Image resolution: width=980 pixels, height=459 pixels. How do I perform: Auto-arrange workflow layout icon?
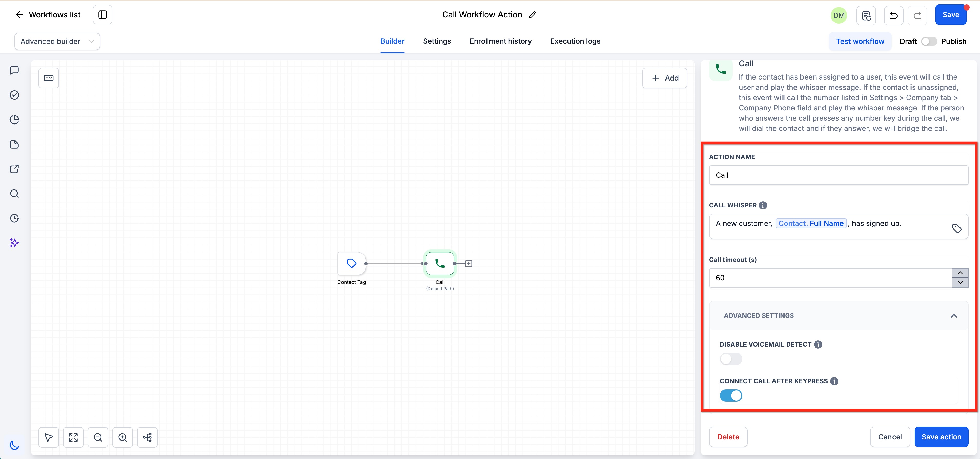pyautogui.click(x=147, y=437)
